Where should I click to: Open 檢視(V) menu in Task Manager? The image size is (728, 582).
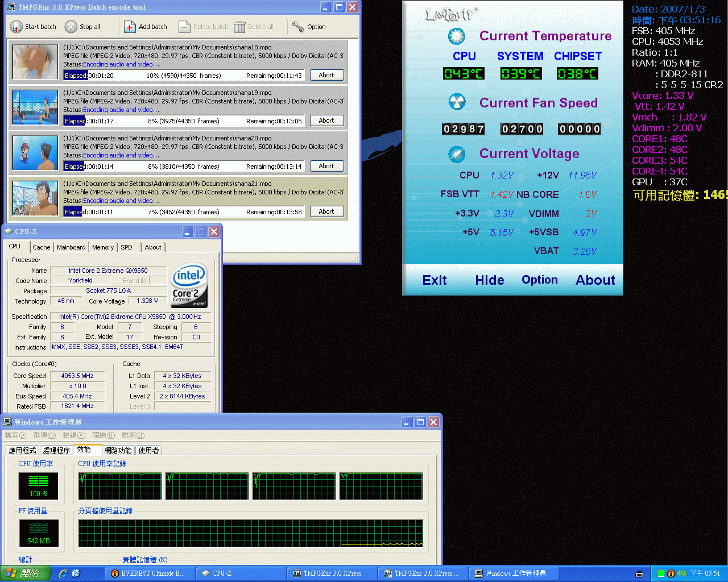pos(74,435)
